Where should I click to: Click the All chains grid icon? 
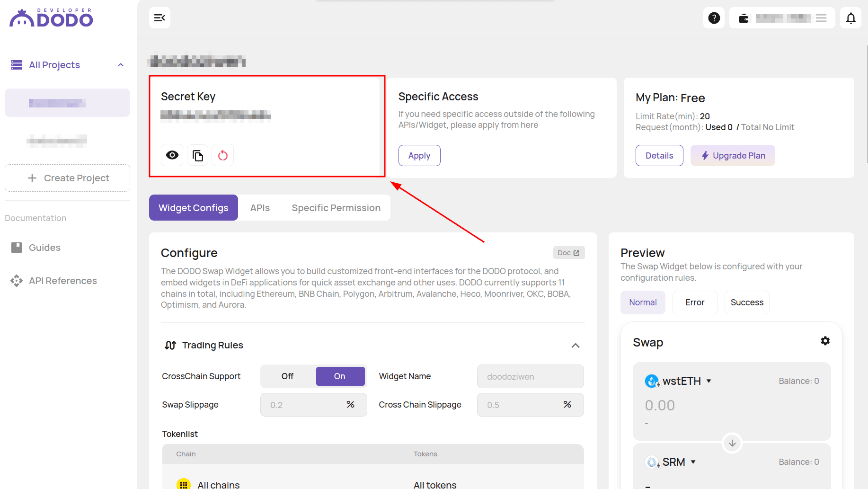point(184,484)
